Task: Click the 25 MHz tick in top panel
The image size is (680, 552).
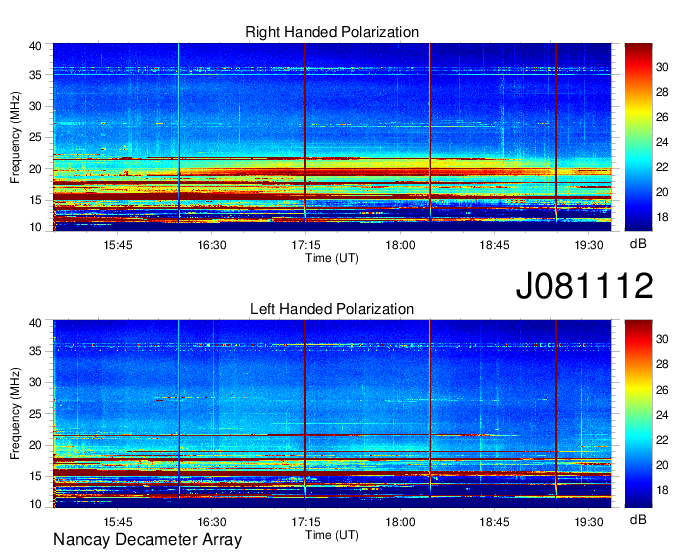Action: coord(35,137)
